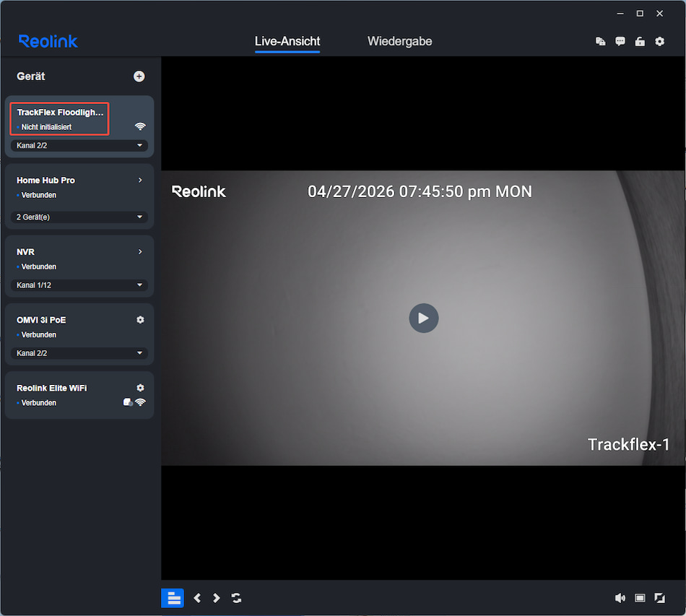Click 'Verbunden' under OMVI 3i PoE
The image size is (686, 616).
click(x=39, y=334)
